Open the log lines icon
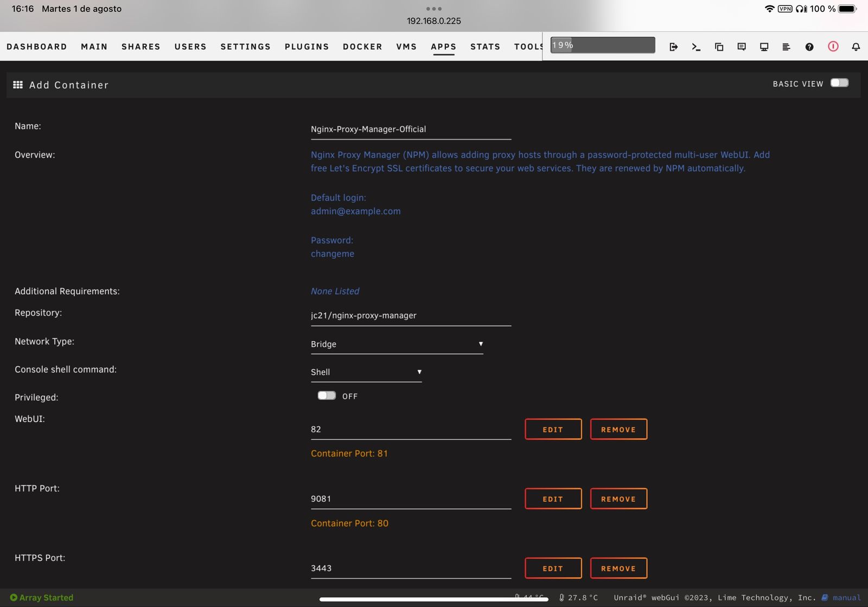The width and height of the screenshot is (868, 607). click(786, 47)
